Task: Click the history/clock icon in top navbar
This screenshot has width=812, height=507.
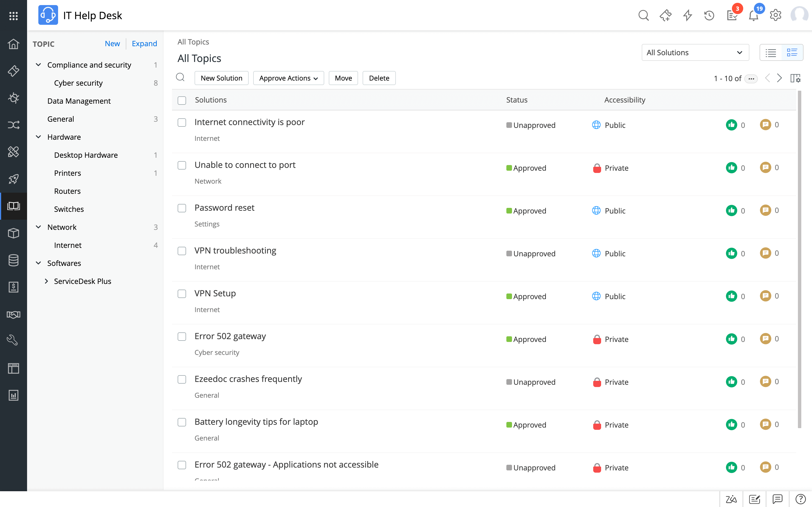Action: pyautogui.click(x=709, y=15)
